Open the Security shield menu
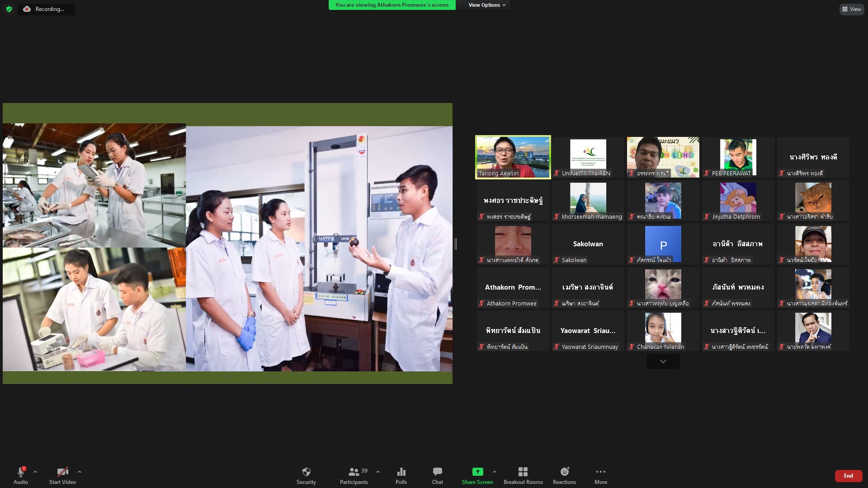Viewport: 868px width, 488px height. click(x=306, y=475)
